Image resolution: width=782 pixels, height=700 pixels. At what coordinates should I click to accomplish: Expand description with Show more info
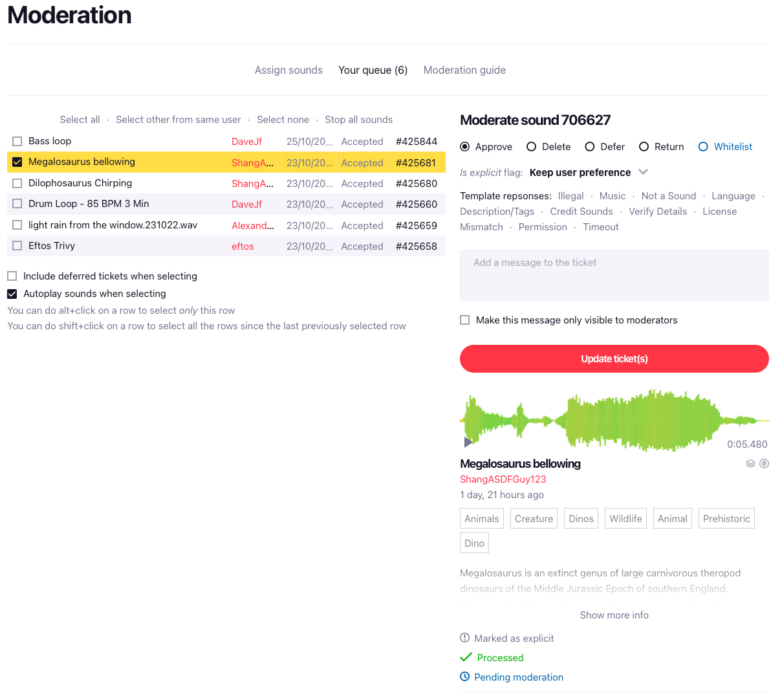tap(614, 615)
